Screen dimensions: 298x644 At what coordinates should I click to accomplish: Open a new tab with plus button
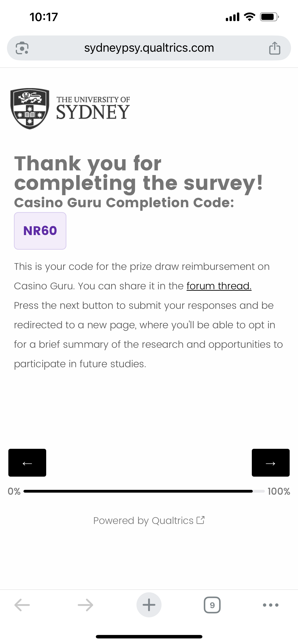pos(149,605)
